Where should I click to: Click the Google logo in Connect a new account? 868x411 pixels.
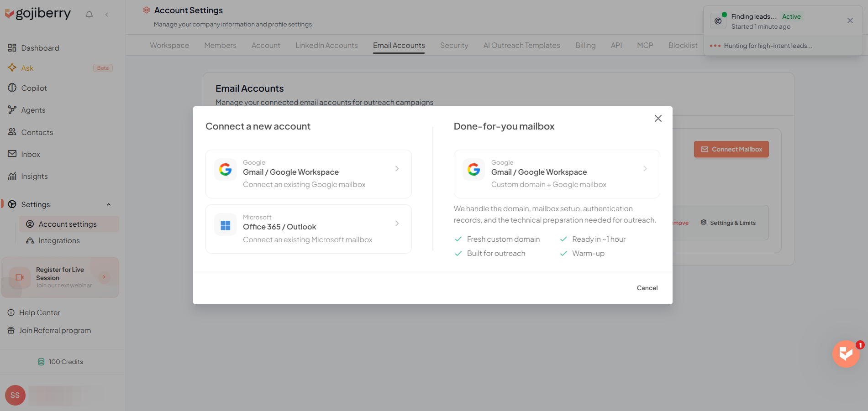226,170
